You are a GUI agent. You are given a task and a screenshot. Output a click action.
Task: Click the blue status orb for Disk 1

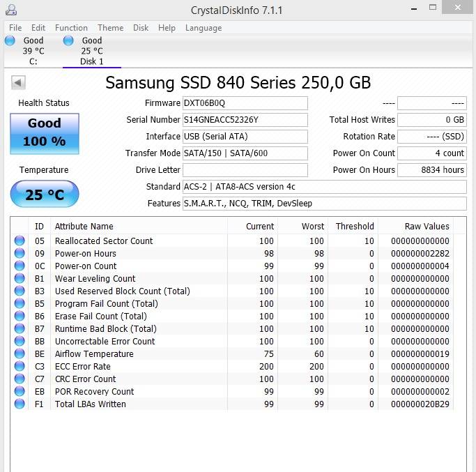[68, 41]
